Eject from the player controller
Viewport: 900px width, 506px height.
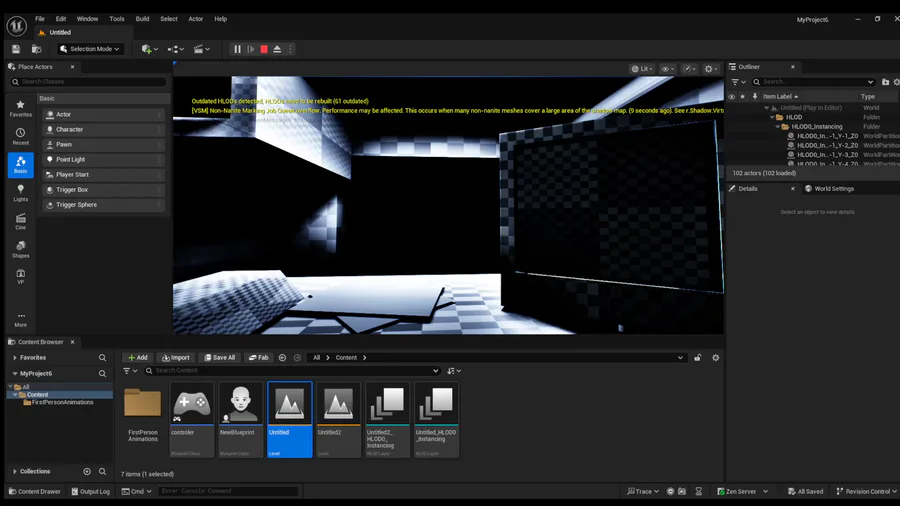pos(277,49)
